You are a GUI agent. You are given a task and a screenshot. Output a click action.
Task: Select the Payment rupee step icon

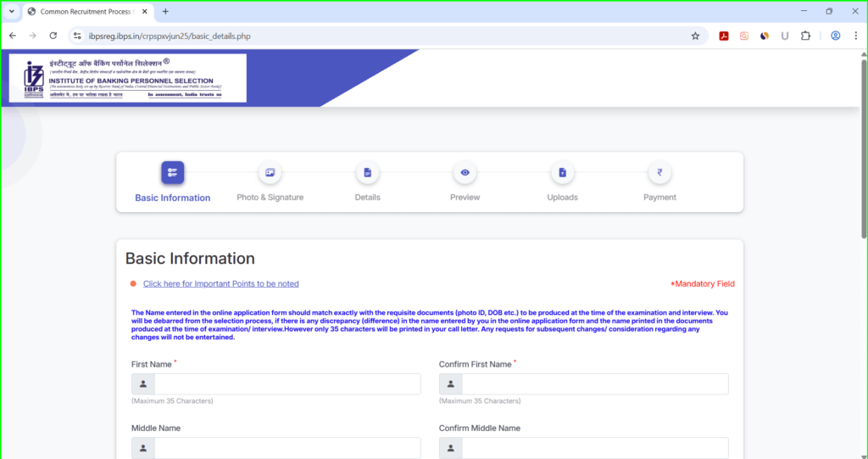pos(659,172)
